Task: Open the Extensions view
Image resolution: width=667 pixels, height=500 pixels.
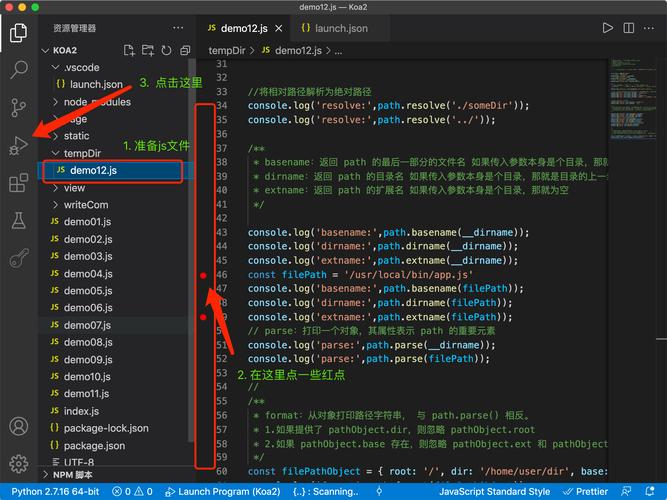Action: tap(19, 183)
